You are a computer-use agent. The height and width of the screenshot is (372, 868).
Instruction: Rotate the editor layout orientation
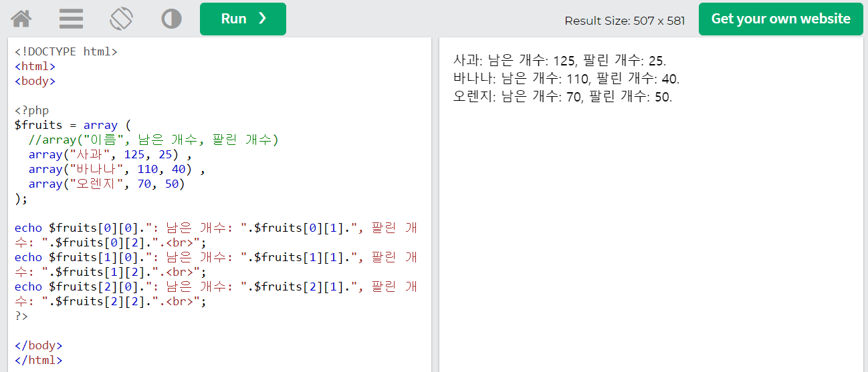[x=121, y=19]
